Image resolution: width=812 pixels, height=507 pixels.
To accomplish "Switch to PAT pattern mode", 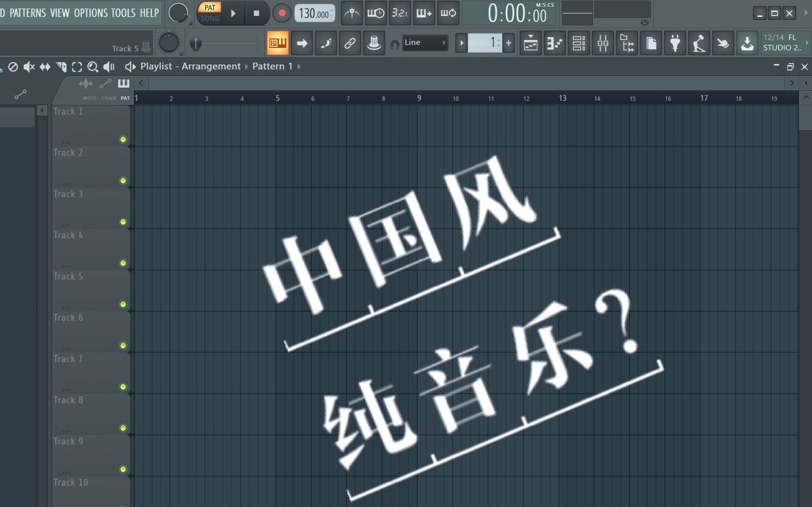I will click(210, 7).
